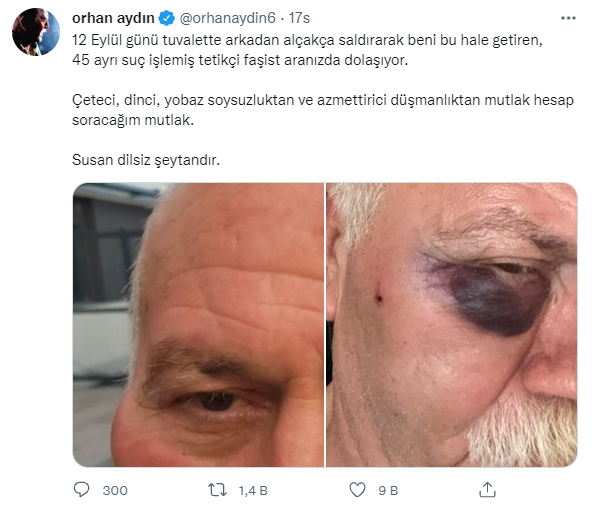Open orhan aydın's round profile avatar
The width and height of the screenshot is (594, 512).
pyautogui.click(x=36, y=32)
